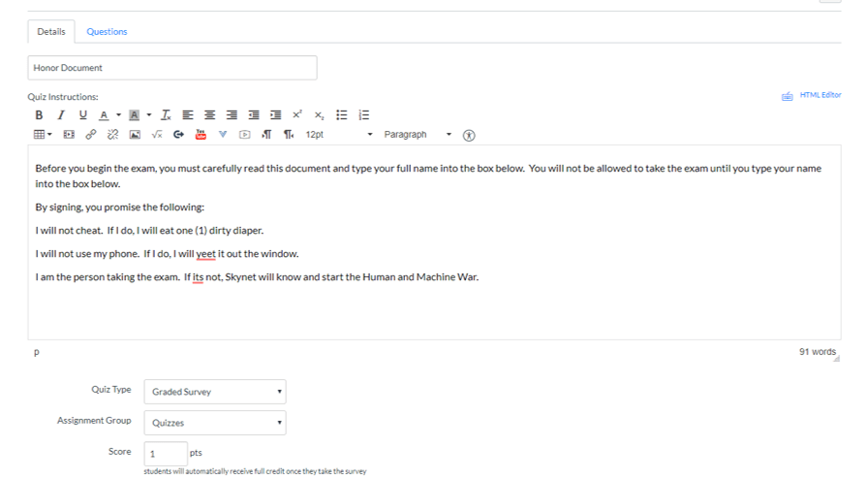This screenshot has width=868, height=479.
Task: Toggle bold formatting in the editor
Action: [39, 115]
